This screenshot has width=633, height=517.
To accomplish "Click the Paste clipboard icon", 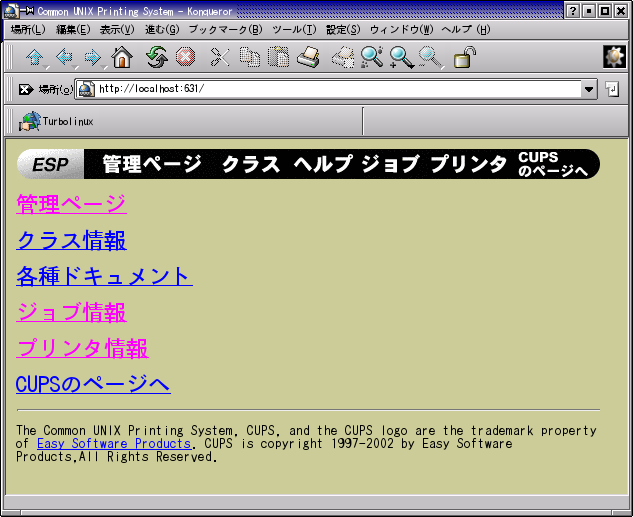I will [x=279, y=57].
